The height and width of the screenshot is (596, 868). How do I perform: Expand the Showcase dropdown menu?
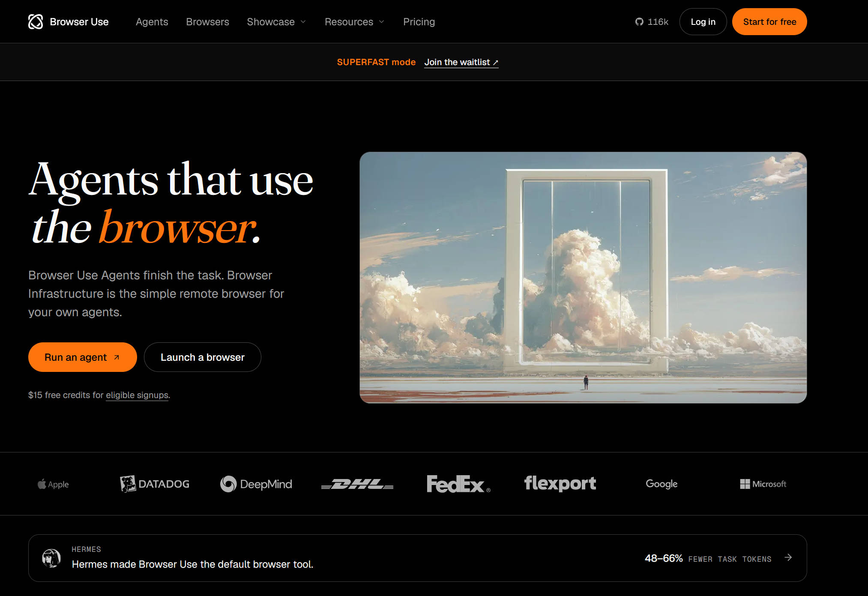point(276,22)
